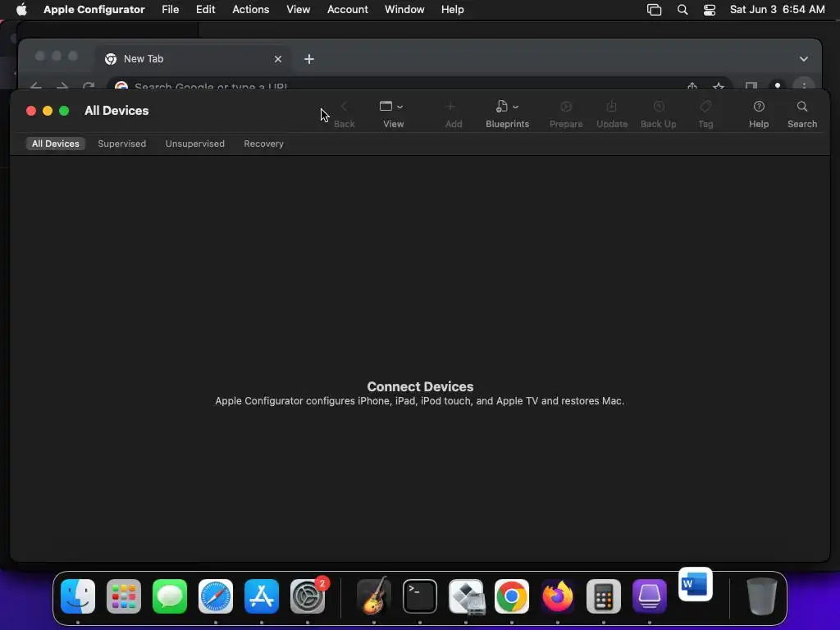The height and width of the screenshot is (630, 840).
Task: Open GarageBand from the Dock
Action: tap(374, 596)
